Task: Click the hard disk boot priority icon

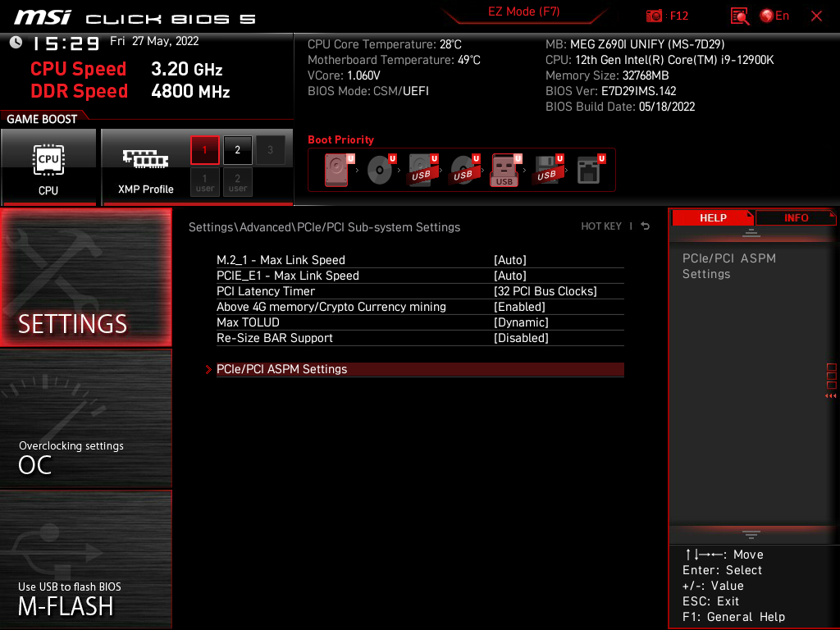Action: tap(339, 170)
